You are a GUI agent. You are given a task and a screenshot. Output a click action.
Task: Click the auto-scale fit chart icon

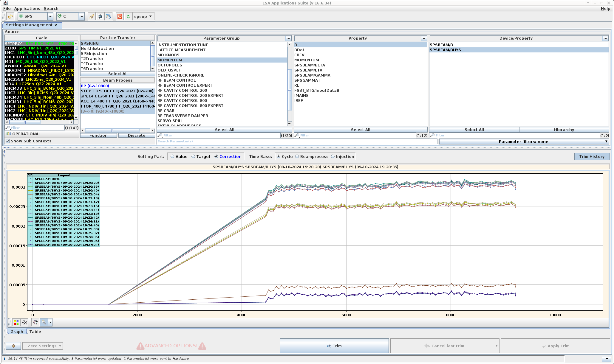pyautogui.click(x=24, y=322)
